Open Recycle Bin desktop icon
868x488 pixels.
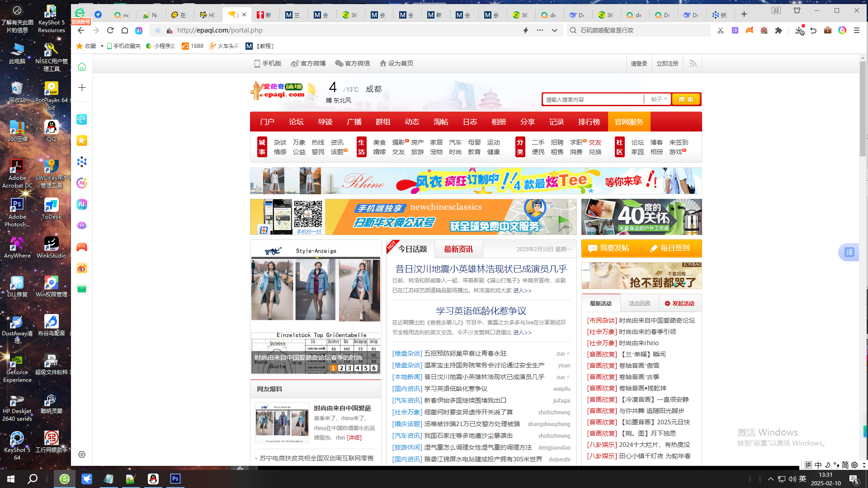pos(17,92)
